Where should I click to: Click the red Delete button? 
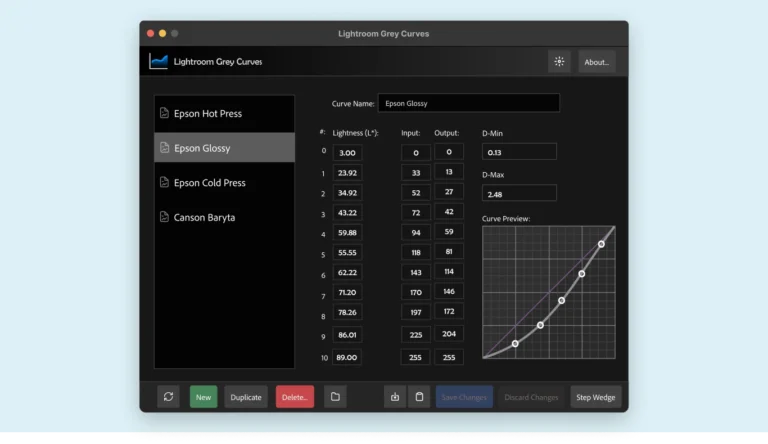(x=295, y=396)
